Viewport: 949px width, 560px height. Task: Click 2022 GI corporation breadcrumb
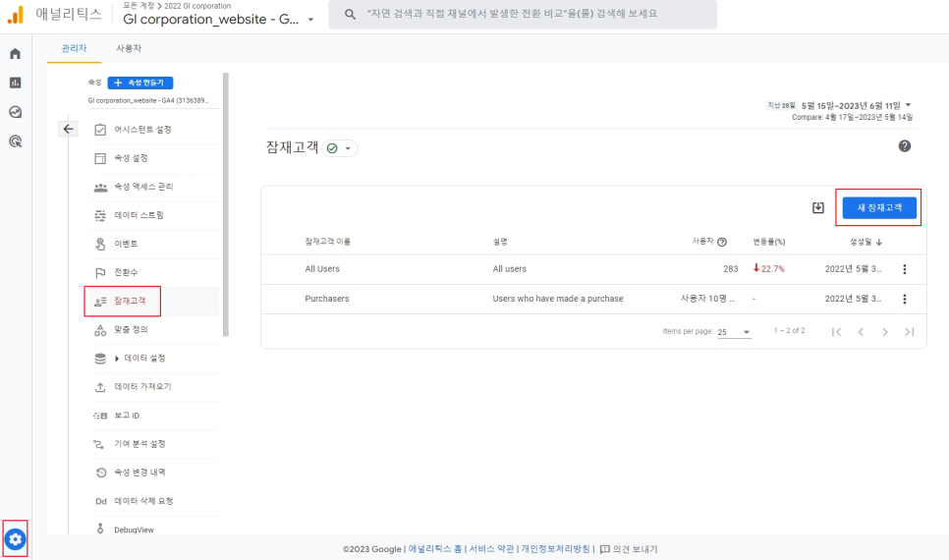197,6
